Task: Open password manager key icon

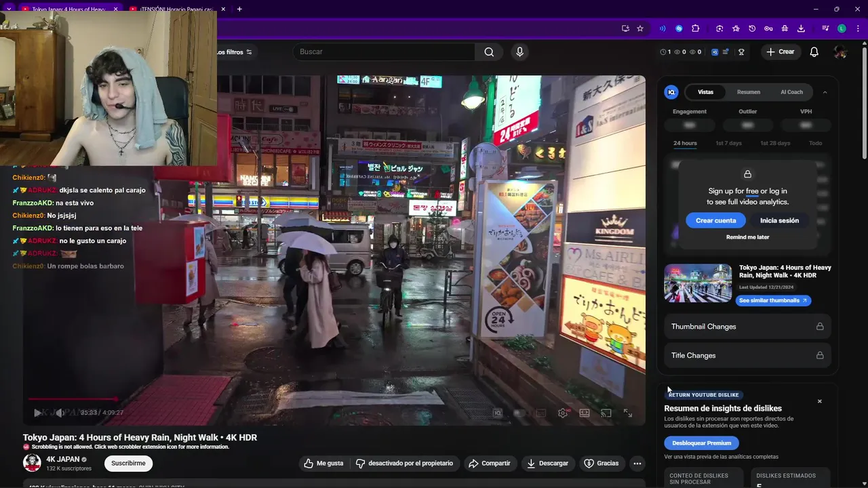Action: (768, 28)
